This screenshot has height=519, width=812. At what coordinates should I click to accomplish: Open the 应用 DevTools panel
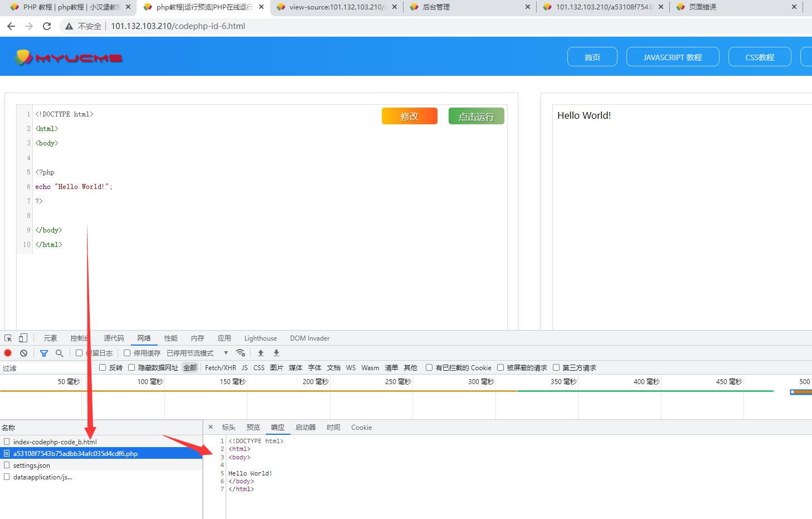click(224, 338)
